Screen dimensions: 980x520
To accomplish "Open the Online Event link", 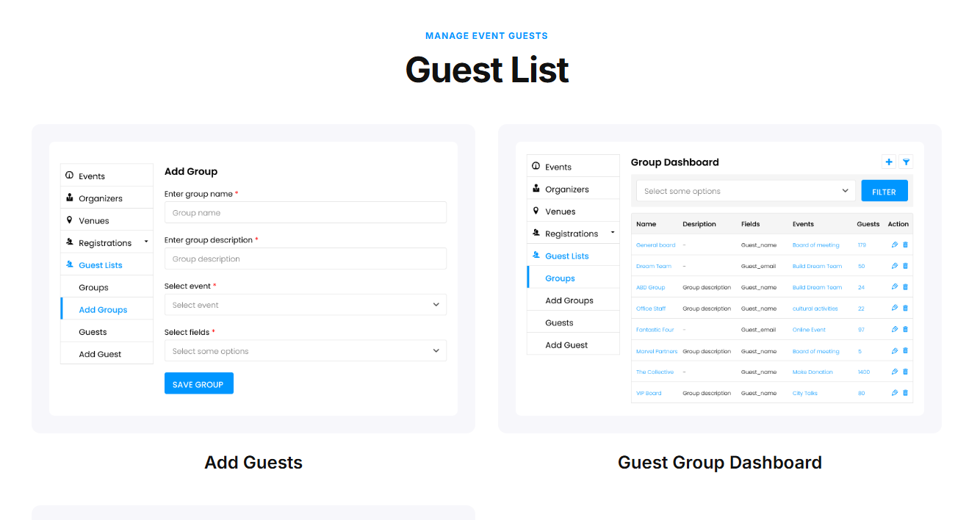I will 809,331.
